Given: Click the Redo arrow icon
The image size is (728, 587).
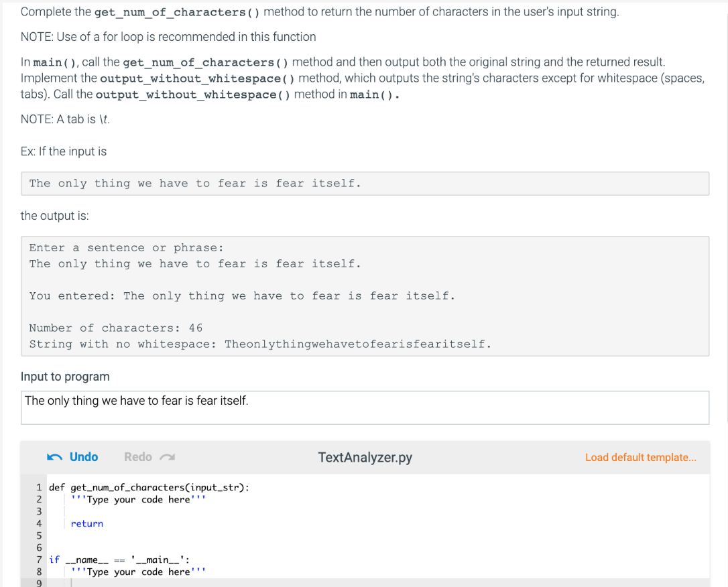Looking at the screenshot, I should pyautogui.click(x=167, y=457).
